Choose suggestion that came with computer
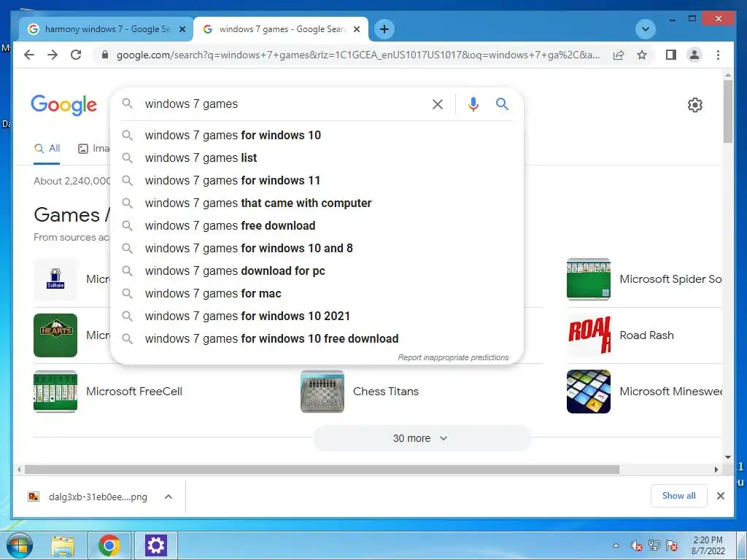The width and height of the screenshot is (747, 560). coord(317,203)
